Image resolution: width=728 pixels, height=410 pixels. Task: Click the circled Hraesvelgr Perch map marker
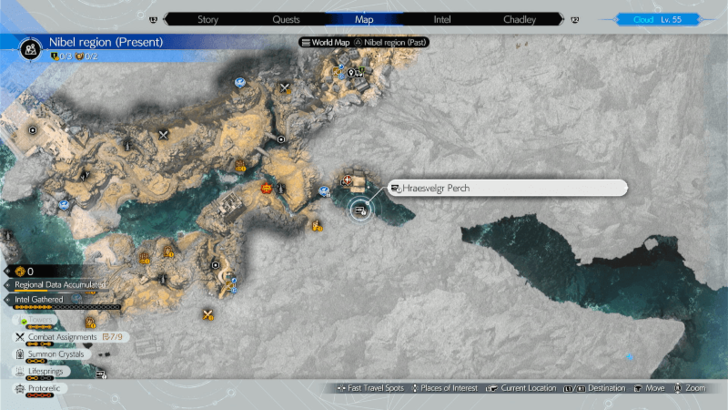[x=360, y=209]
